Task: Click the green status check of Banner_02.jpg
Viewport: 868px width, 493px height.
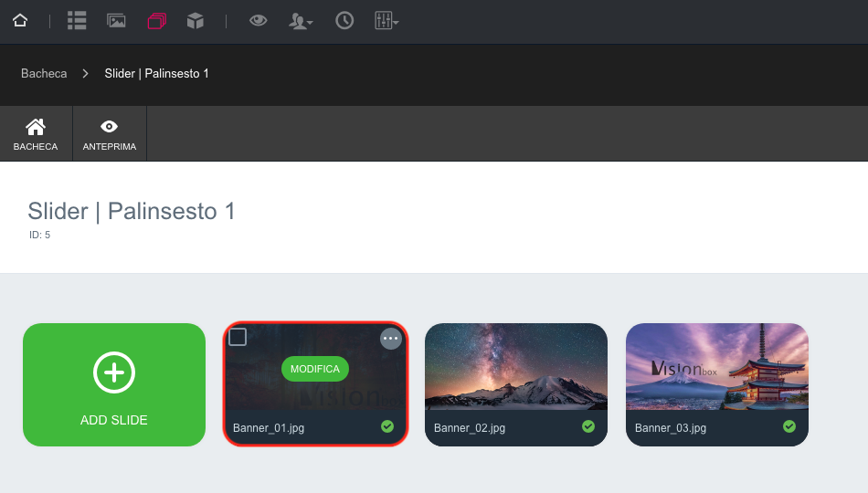Action: (x=588, y=426)
